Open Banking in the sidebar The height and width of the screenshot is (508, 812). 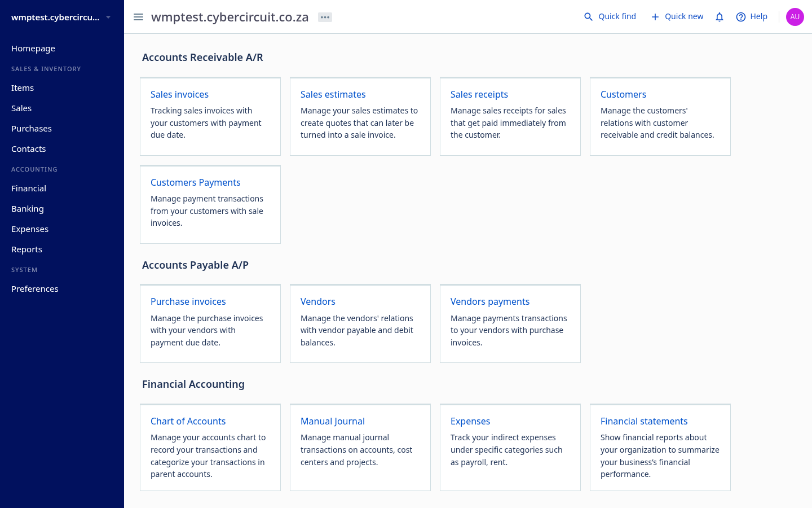[x=28, y=209]
